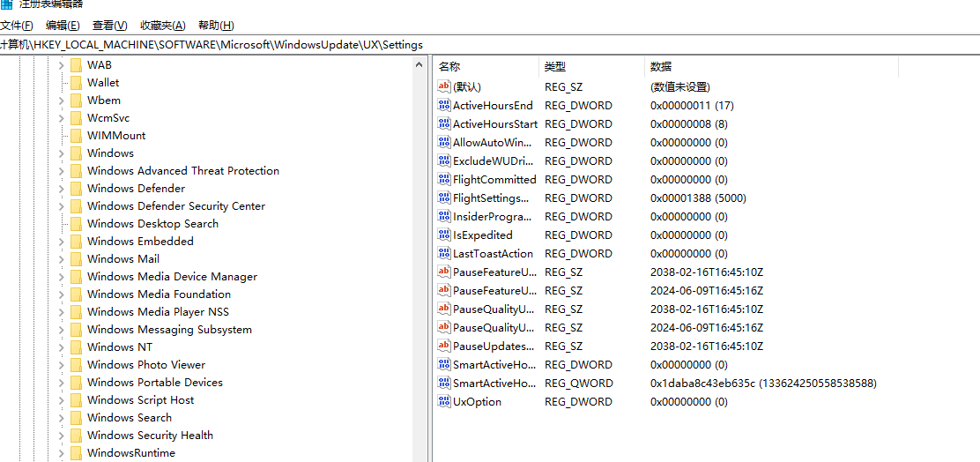Click the folder icon for Windows Defender
Viewport: 980px width, 462px height.
coord(76,188)
